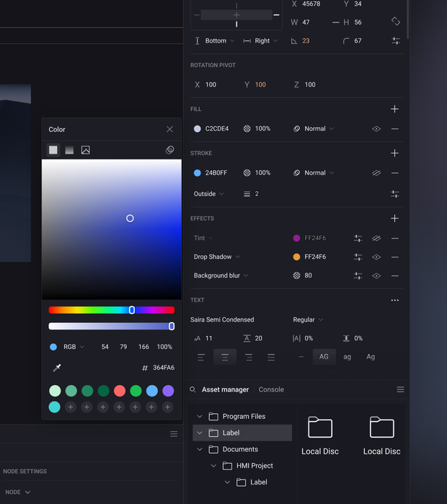Click the rotate dimensions icon
This screenshot has height=504, width=447.
point(396,21)
